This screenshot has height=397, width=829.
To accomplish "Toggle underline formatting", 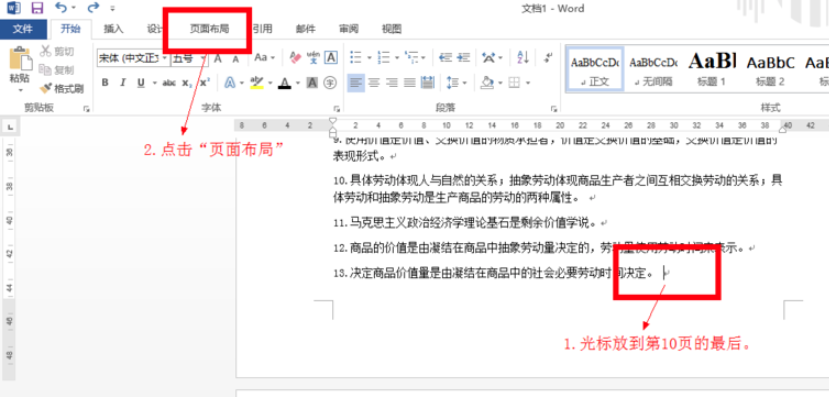I will tap(141, 82).
